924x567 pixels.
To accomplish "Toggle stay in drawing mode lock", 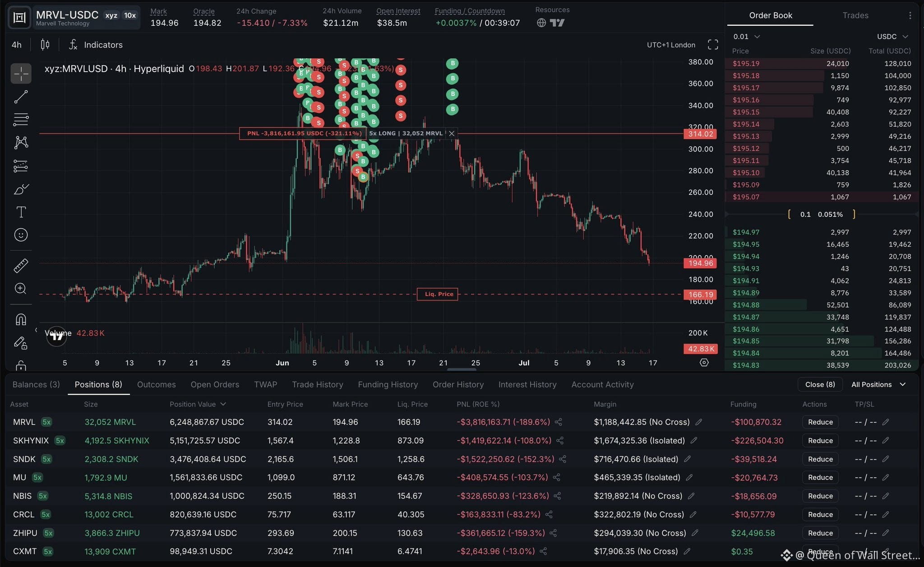I will (x=21, y=343).
